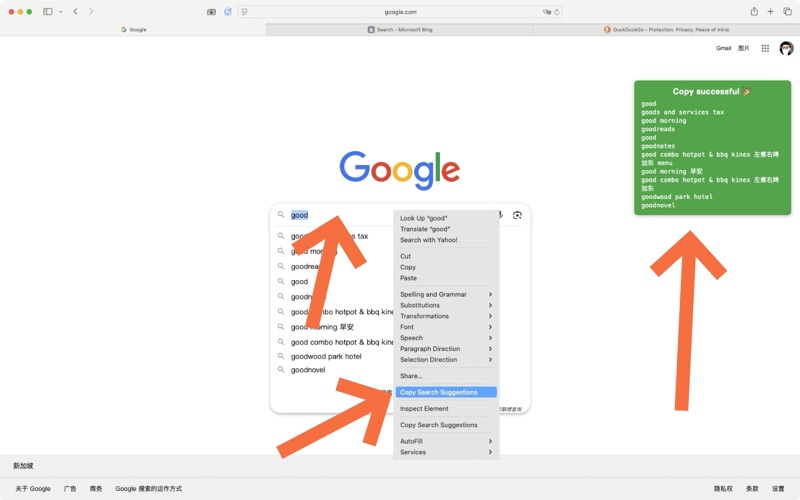
Task: Click the Google account avatar
Action: (786, 48)
